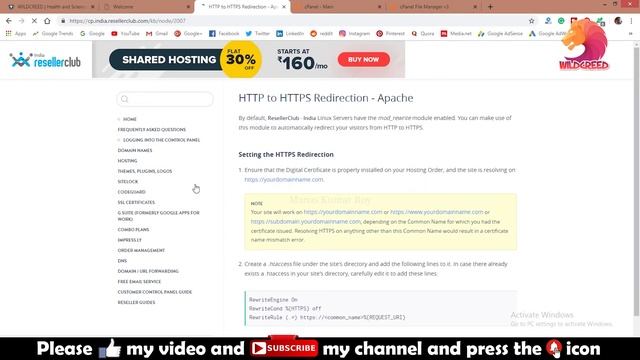Screen dimensions: 640x360
Task: Open the Google bookmark beside Google Trends
Action: [x=93, y=33]
